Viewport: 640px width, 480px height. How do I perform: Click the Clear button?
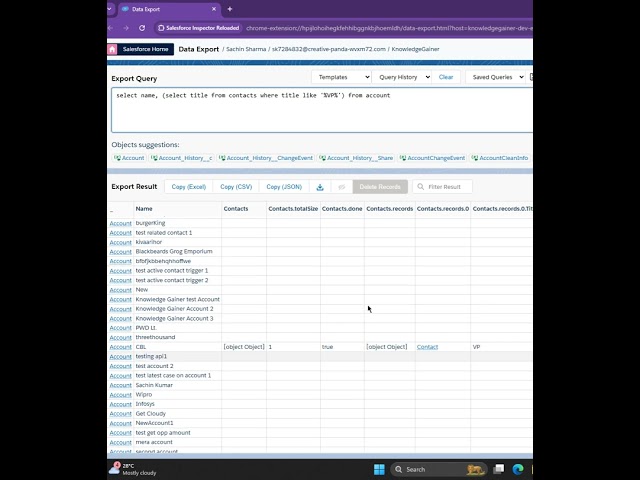pos(446,77)
